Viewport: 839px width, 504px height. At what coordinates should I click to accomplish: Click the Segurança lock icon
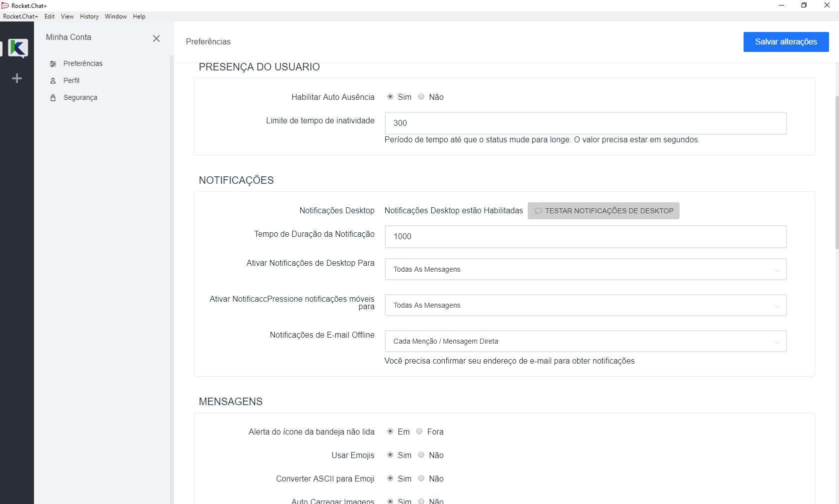point(52,97)
